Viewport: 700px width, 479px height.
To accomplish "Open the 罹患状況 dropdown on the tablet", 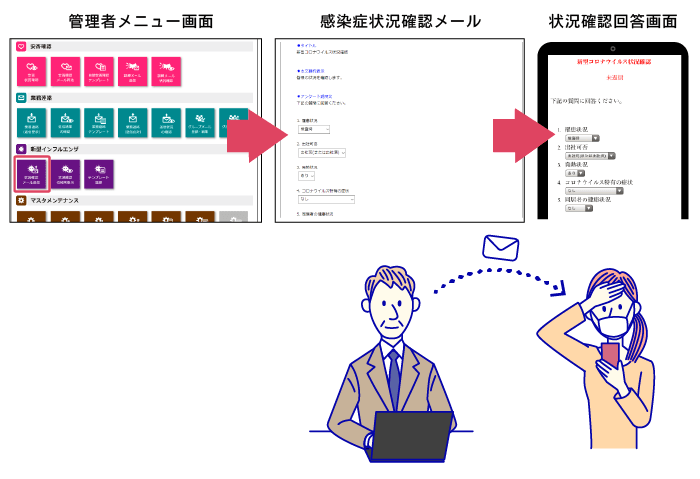I will tap(582, 138).
